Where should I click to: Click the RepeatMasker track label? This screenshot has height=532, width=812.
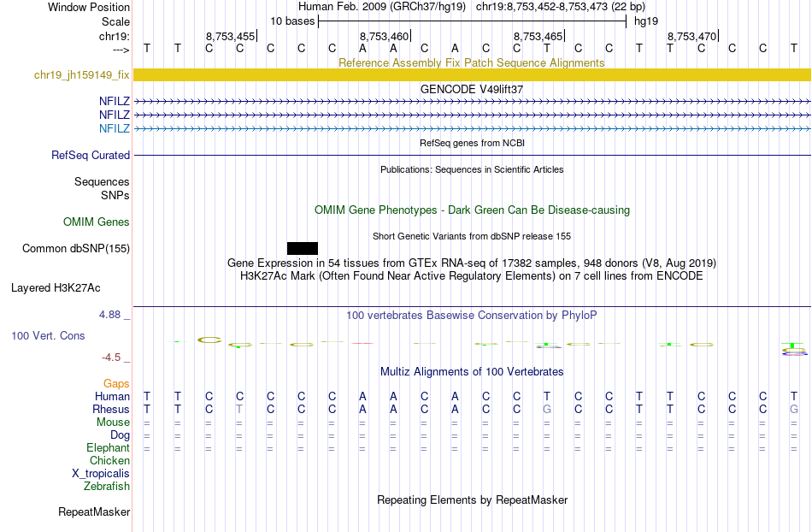click(x=94, y=511)
